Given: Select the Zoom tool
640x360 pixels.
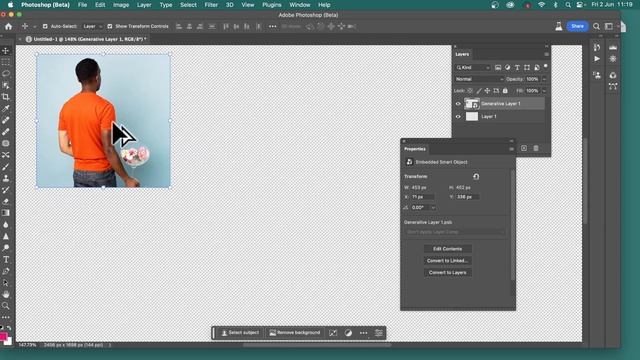Looking at the screenshot, I should [6, 306].
